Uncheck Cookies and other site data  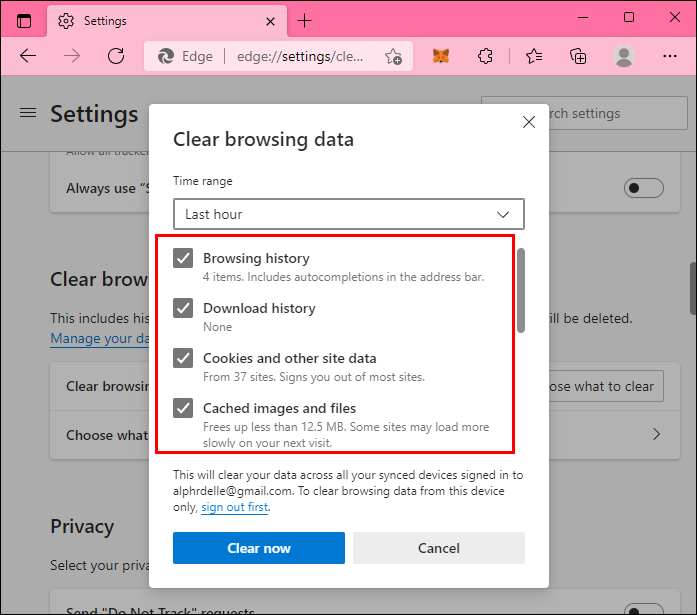pyautogui.click(x=183, y=358)
